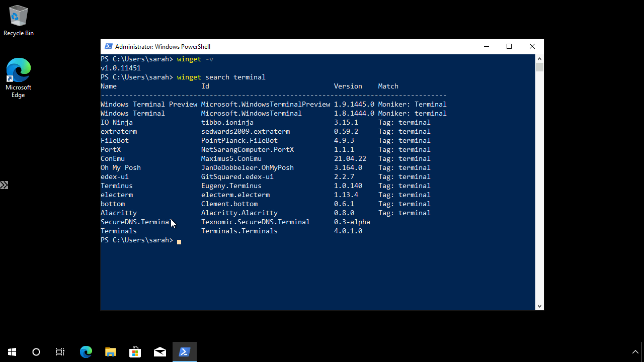This screenshot has height=362, width=644.
Task: Activate the Cortana search button
Action: (36, 351)
